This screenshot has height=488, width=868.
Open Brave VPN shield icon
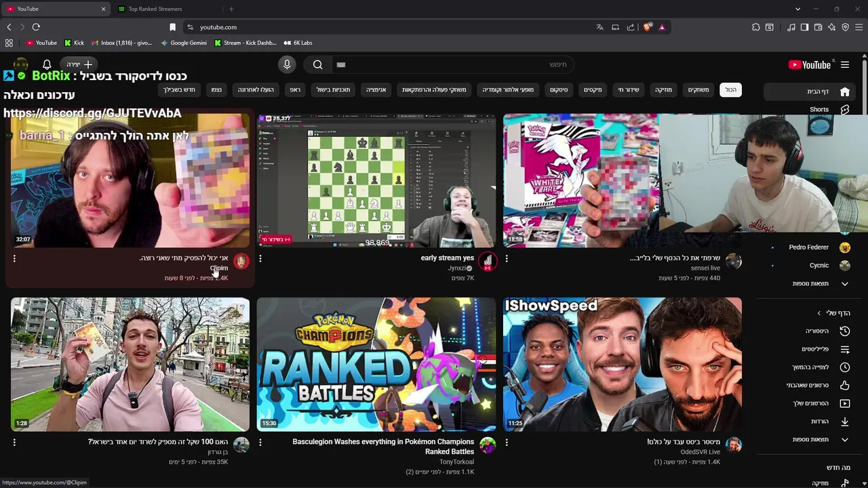[x=845, y=27]
